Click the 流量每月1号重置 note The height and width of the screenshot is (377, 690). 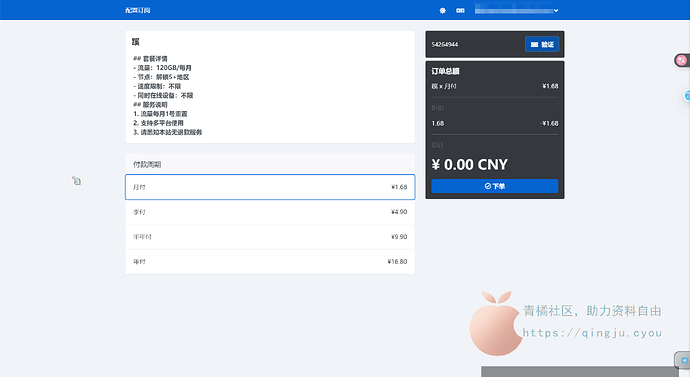160,114
